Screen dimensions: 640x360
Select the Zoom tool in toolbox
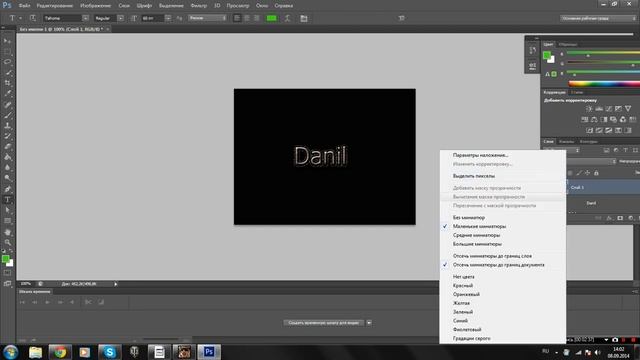click(x=7, y=242)
